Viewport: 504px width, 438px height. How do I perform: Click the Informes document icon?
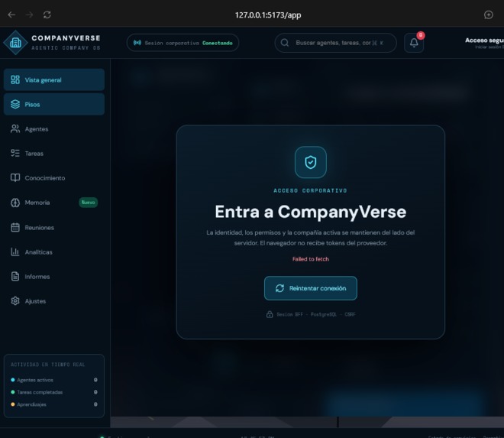pyautogui.click(x=15, y=276)
